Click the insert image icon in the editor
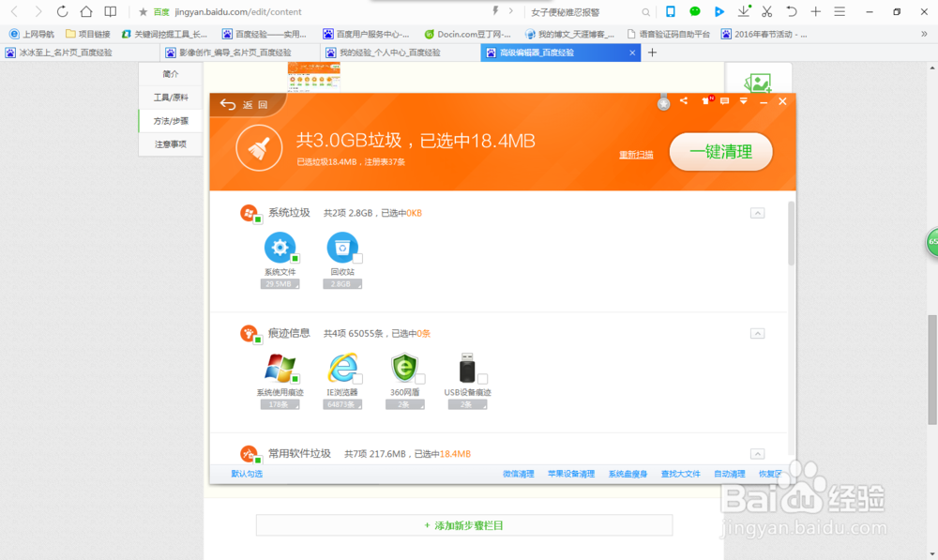The image size is (938, 560). click(758, 83)
